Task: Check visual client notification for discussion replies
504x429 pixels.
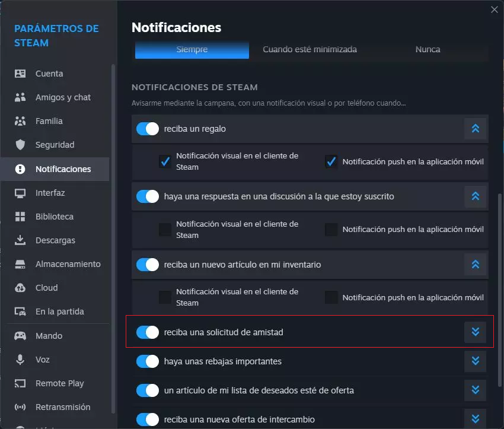Action: [165, 230]
